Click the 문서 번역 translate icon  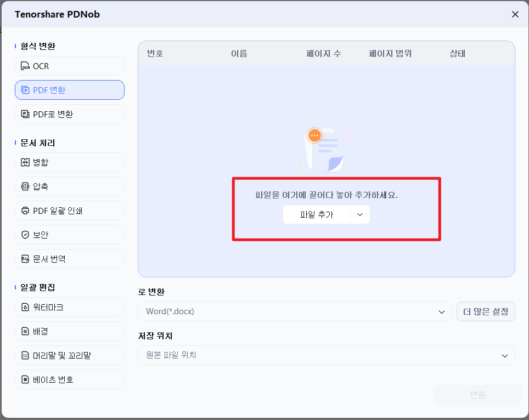(25, 259)
